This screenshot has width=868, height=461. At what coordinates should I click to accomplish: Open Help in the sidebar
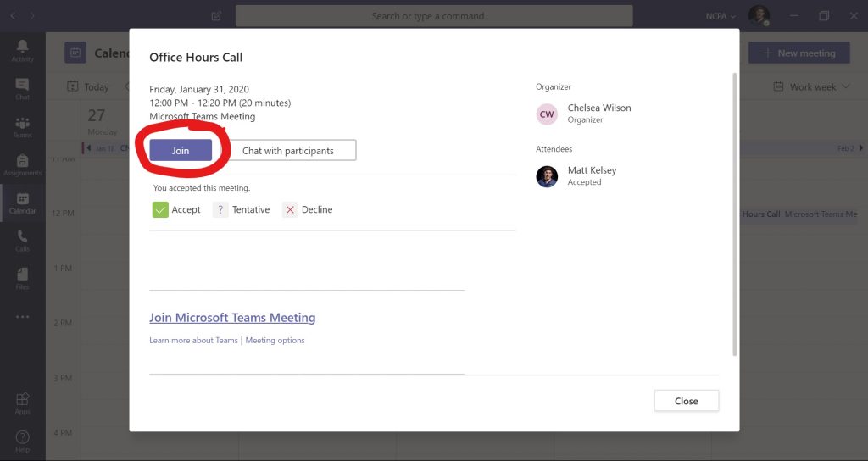[x=22, y=441]
